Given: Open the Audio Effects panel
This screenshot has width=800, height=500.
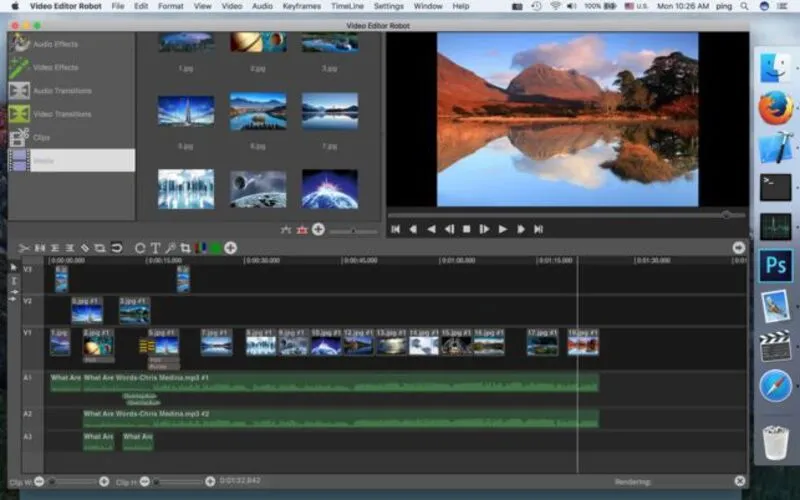Looking at the screenshot, I should coord(55,44).
